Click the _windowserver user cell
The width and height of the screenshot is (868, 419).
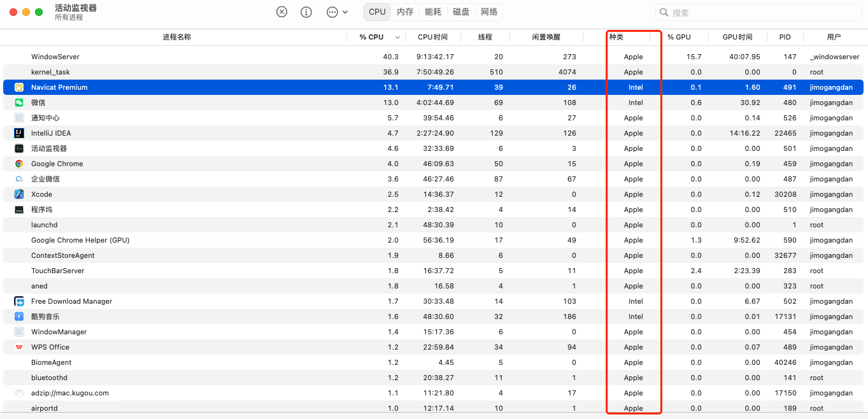834,57
